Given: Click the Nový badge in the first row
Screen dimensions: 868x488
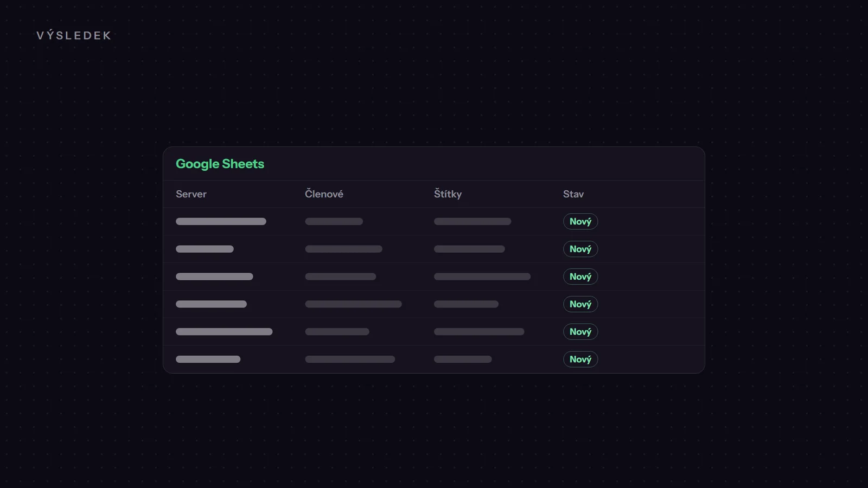Looking at the screenshot, I should (x=580, y=221).
